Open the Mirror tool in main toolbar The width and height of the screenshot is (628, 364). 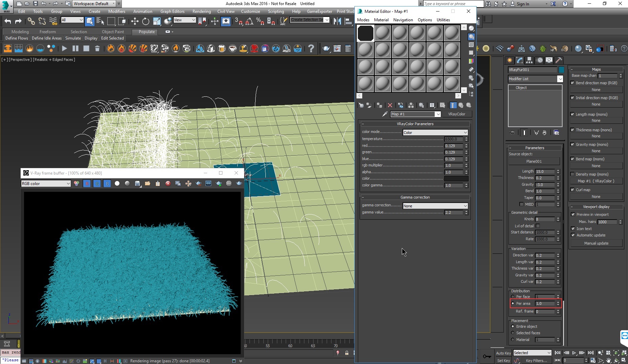[x=337, y=21]
